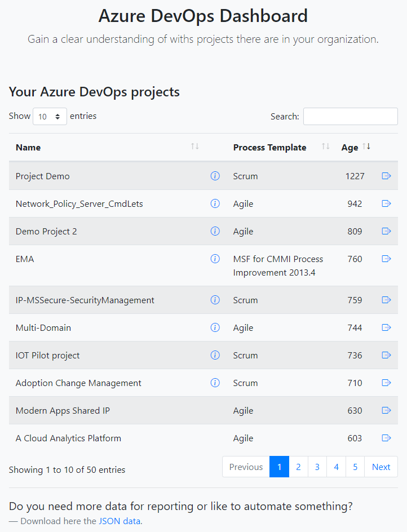Select Multi-Domain project name
Screen dimensions: 407x532
coord(43,328)
